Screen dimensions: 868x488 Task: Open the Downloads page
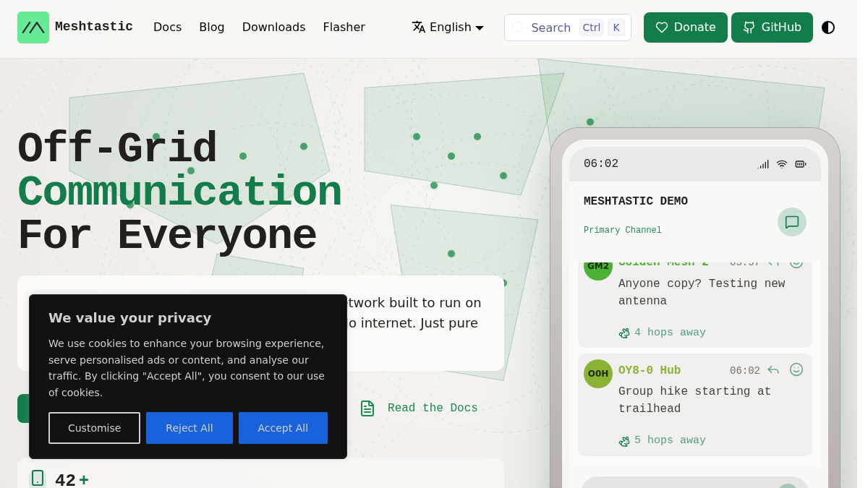pos(273,27)
